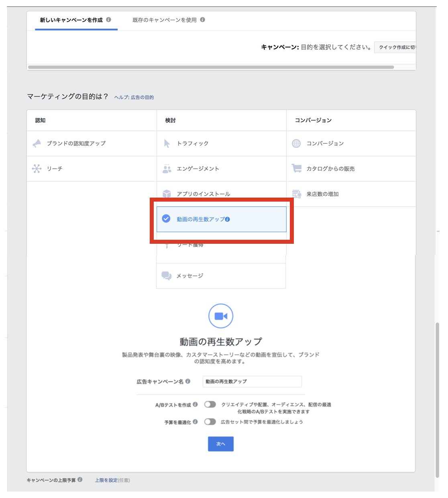Viewport: 448px width, 498px height.
Task: Click info icon beside A/Bテストを作成
Action: (195, 404)
